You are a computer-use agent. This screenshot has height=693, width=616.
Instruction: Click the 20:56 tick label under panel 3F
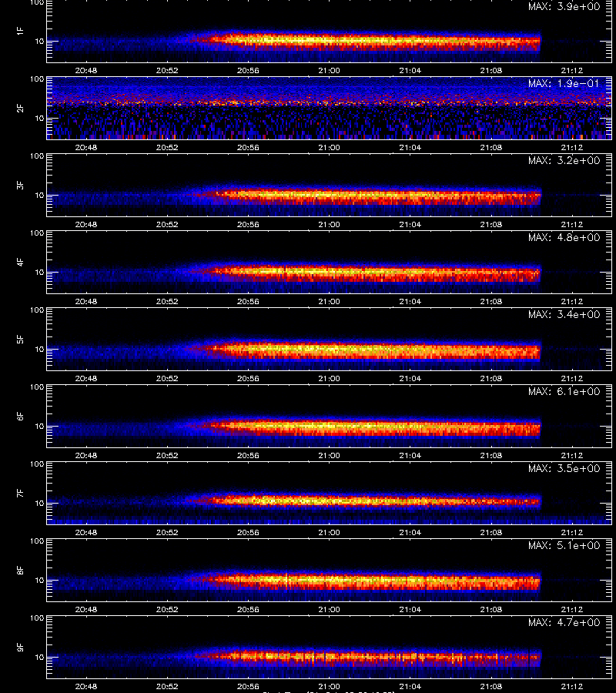248,224
